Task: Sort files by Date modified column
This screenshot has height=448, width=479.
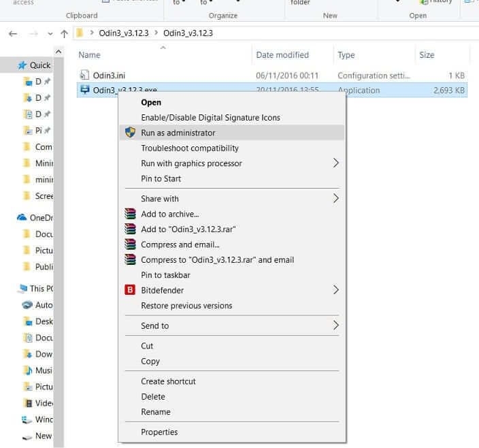Action: (x=282, y=55)
